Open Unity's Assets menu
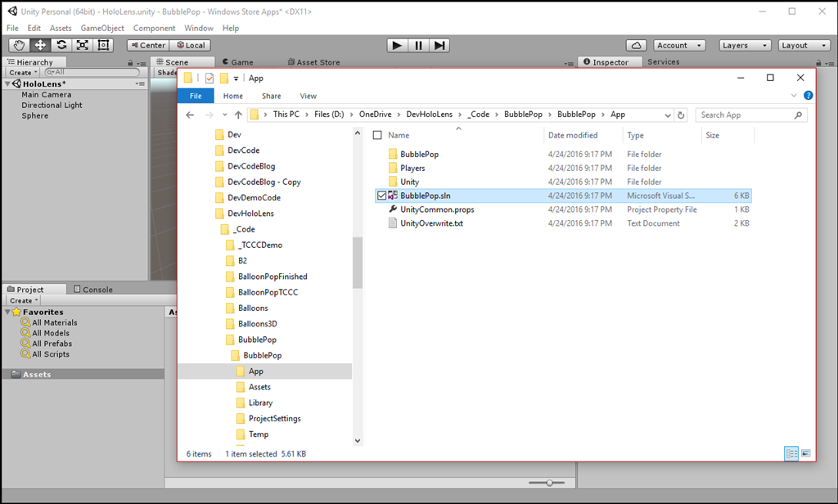 click(61, 28)
